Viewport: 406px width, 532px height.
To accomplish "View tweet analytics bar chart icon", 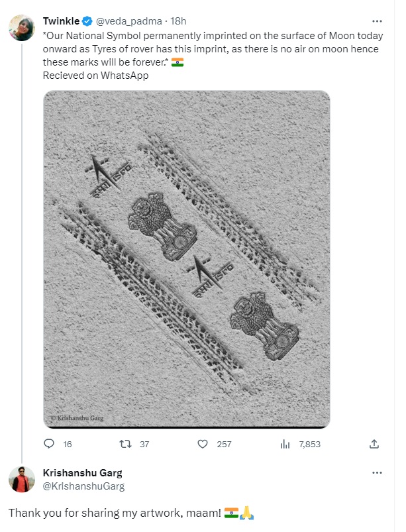I will (286, 444).
